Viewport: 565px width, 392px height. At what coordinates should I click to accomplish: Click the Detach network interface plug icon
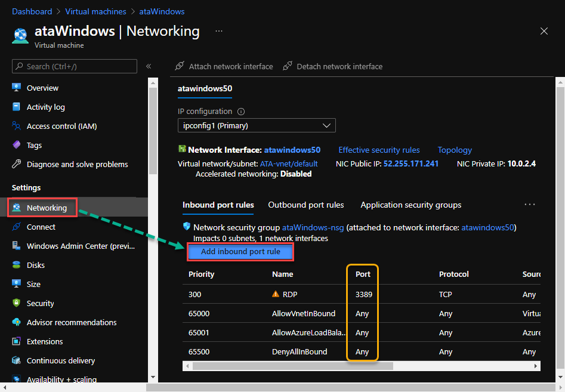click(287, 66)
